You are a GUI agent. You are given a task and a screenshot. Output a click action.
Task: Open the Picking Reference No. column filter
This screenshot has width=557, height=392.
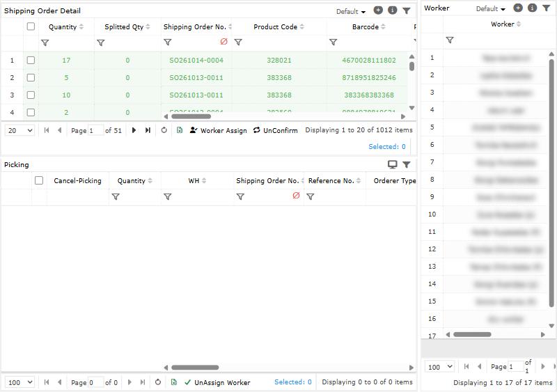[310, 196]
